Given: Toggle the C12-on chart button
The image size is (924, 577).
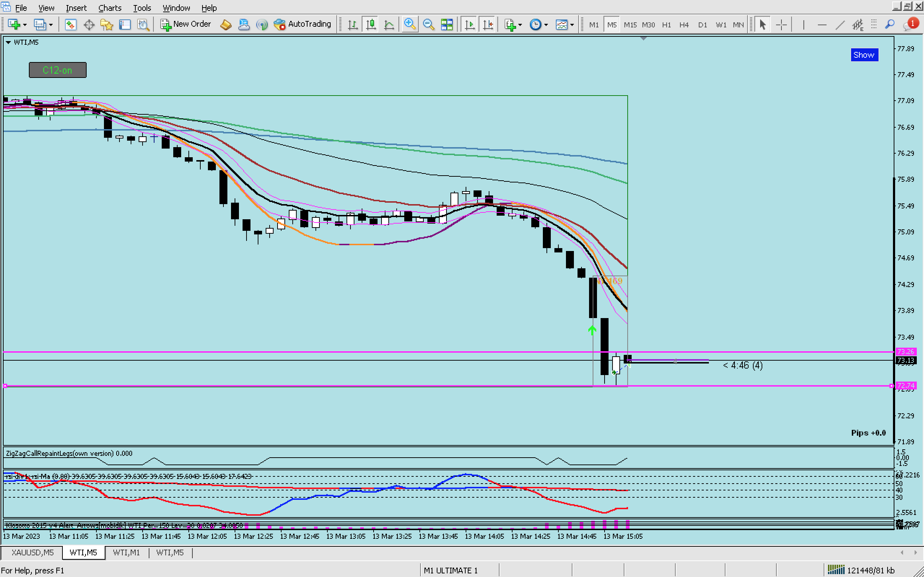Looking at the screenshot, I should click(x=58, y=70).
